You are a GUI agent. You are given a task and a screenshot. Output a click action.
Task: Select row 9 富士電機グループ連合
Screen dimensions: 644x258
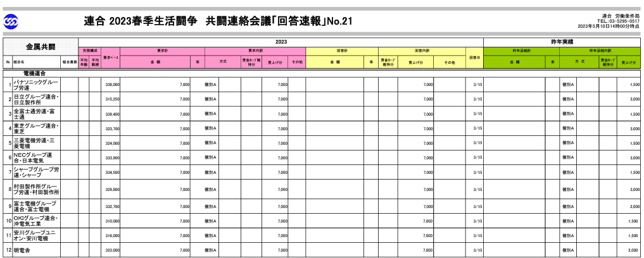coord(322,206)
